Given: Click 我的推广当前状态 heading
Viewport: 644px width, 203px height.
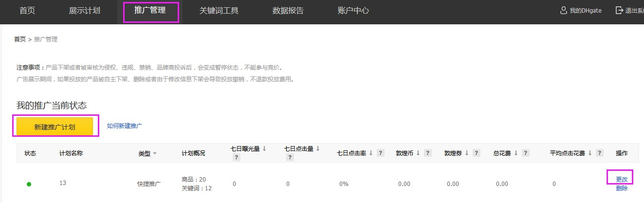Looking at the screenshot, I should tap(52, 105).
